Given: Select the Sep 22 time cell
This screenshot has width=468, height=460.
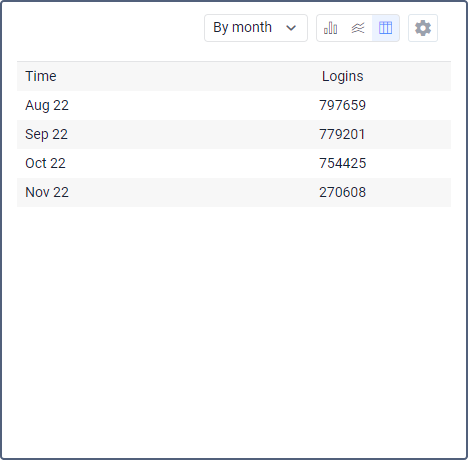Looking at the screenshot, I should pyautogui.click(x=46, y=134).
